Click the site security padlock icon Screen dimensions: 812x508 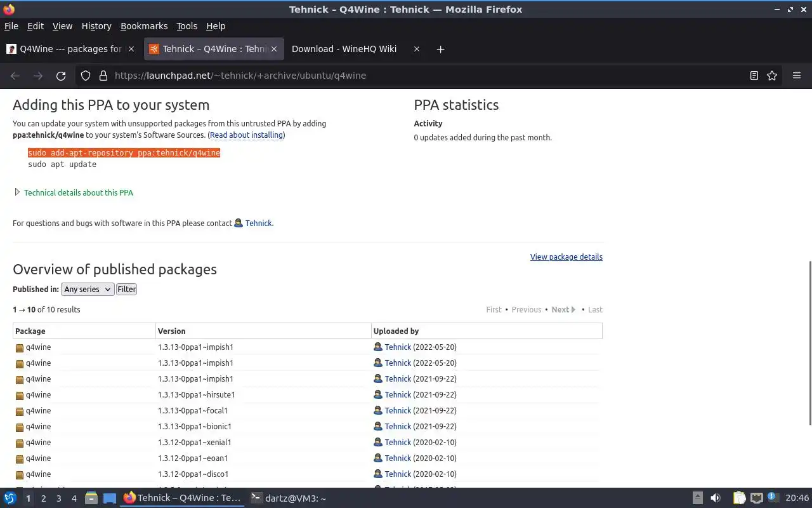point(103,76)
